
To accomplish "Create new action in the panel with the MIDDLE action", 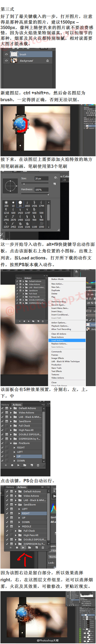I will click(36, 547).
